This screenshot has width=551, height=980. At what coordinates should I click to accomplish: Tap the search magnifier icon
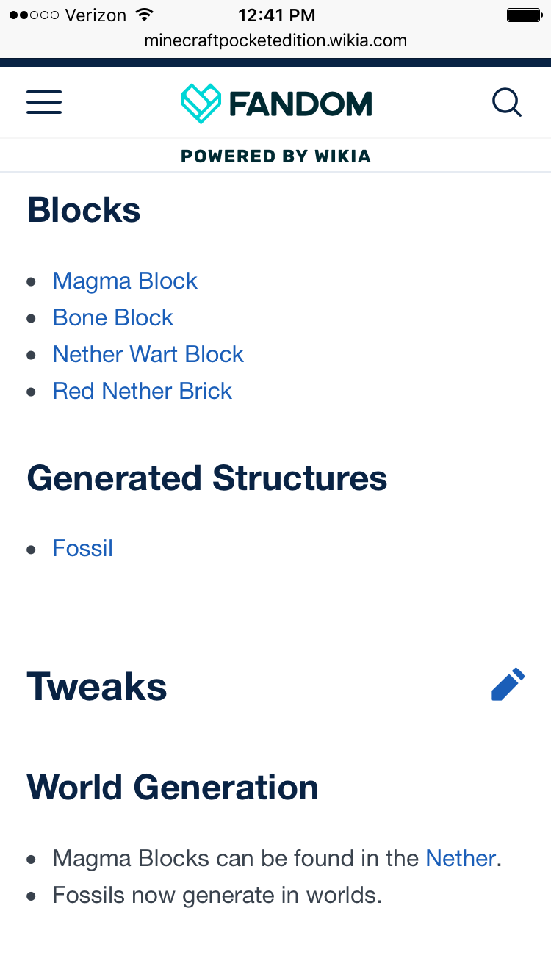pos(507,103)
